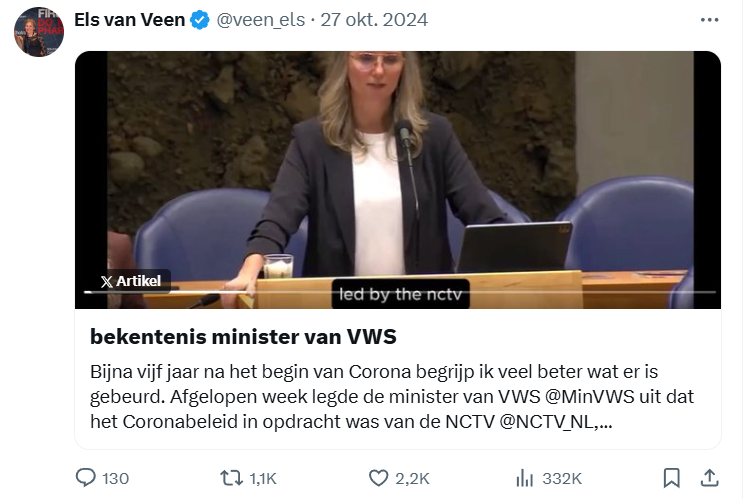This screenshot has height=499, width=747.
Task: View post analytics bar chart icon
Action: click(x=525, y=478)
